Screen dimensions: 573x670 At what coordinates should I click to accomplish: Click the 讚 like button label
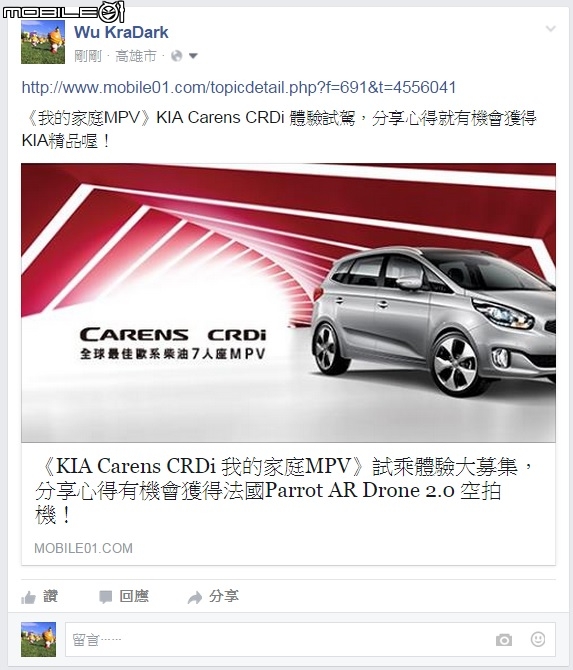click(50, 597)
